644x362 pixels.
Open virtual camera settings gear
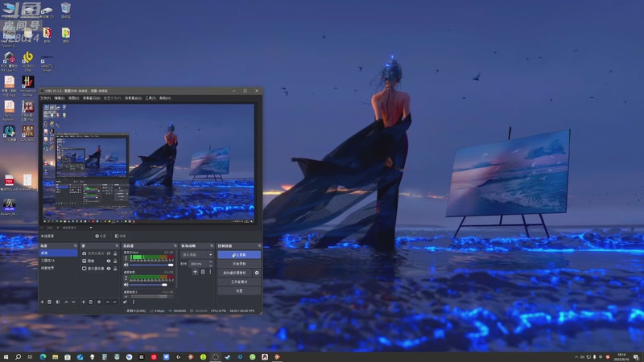(257, 273)
